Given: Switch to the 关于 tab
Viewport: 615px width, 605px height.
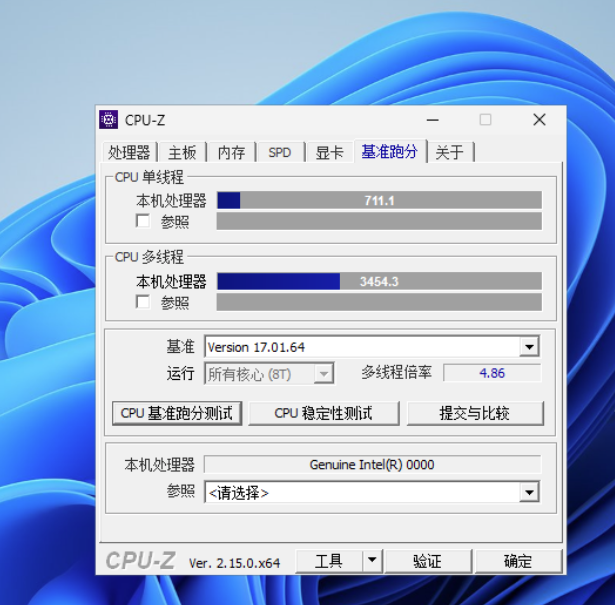Looking at the screenshot, I should click(450, 152).
